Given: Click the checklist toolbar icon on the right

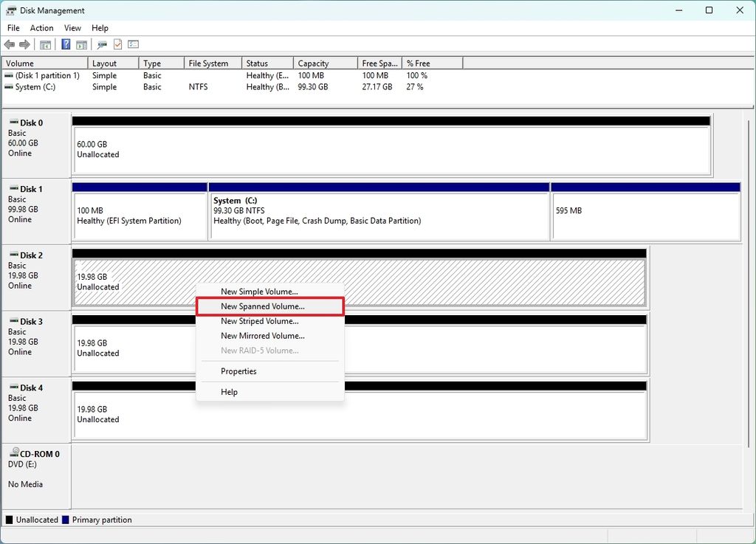Looking at the screenshot, I should pyautogui.click(x=133, y=44).
